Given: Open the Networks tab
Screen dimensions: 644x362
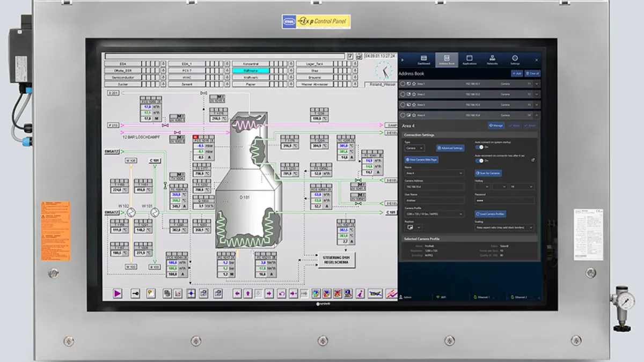Looking at the screenshot, I should point(492,60).
